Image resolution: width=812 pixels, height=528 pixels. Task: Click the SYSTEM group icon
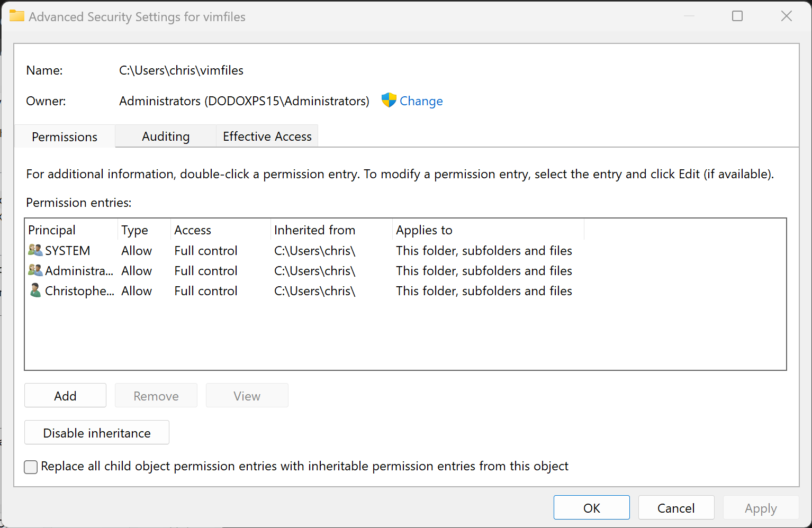tap(35, 250)
